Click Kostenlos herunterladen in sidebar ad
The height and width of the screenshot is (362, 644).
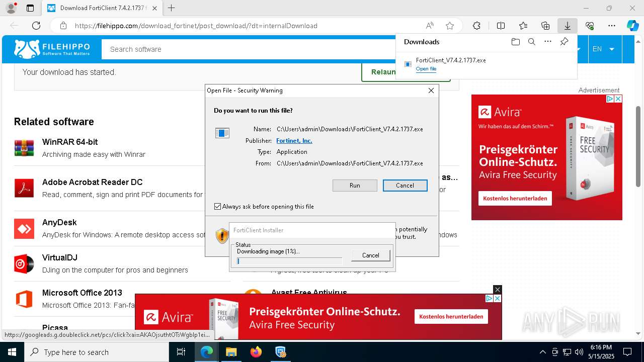pos(515,199)
